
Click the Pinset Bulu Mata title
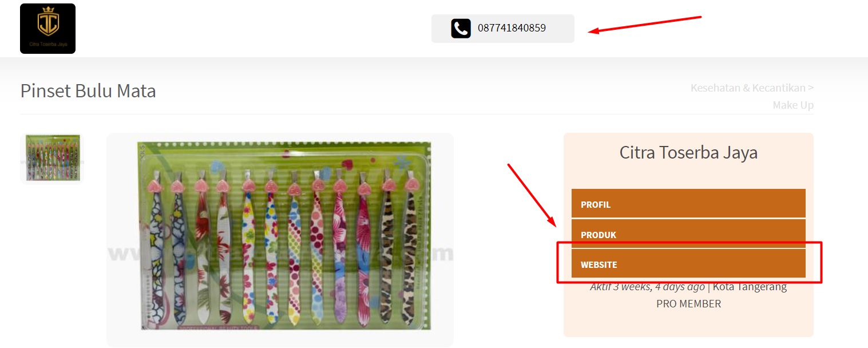click(88, 91)
